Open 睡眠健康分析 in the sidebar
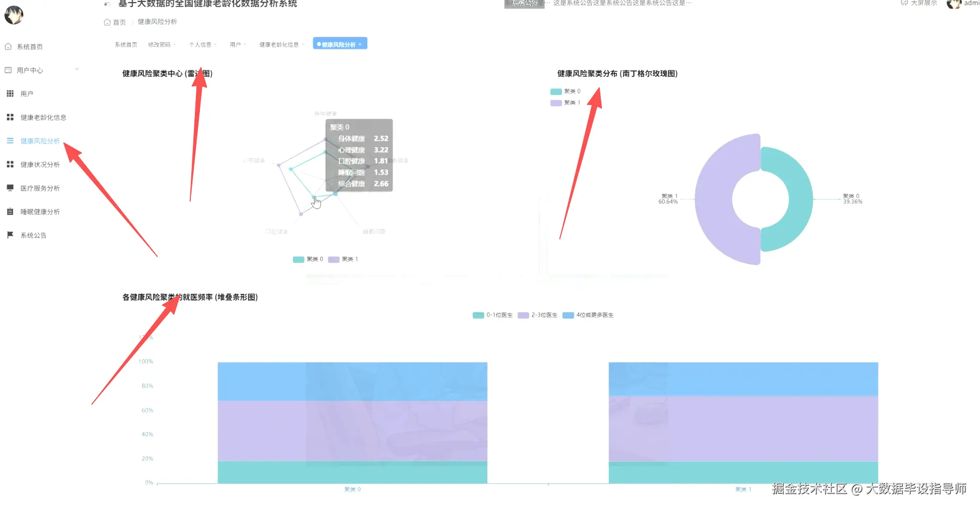980x509 pixels. [40, 212]
